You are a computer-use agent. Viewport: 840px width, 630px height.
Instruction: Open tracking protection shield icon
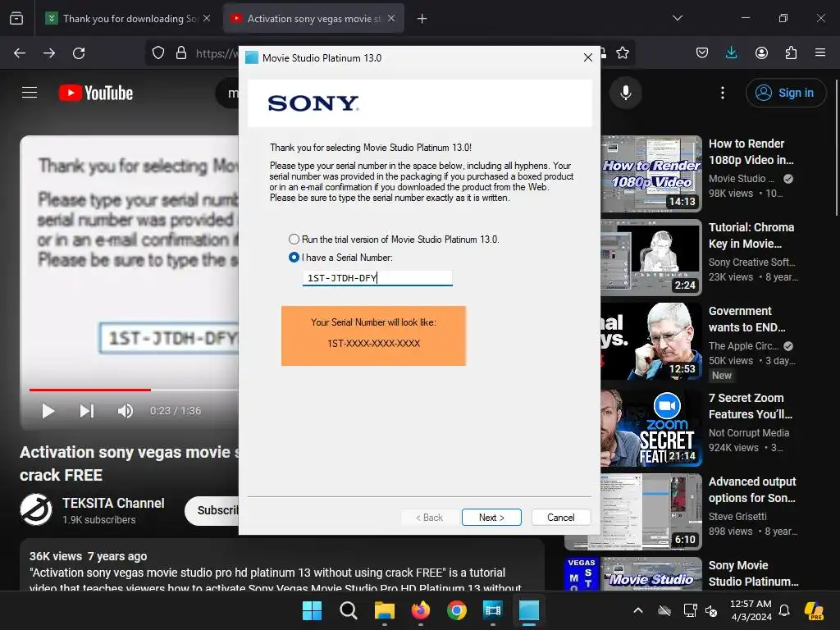pyautogui.click(x=158, y=53)
